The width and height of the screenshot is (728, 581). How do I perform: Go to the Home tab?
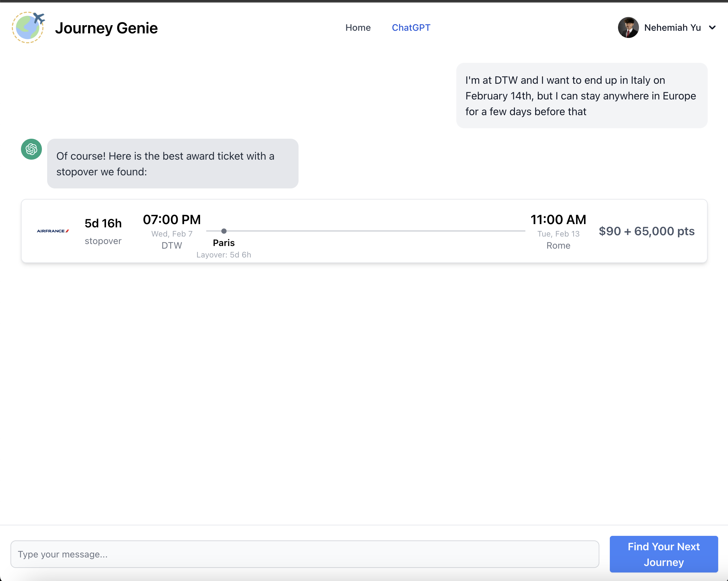pyautogui.click(x=357, y=28)
